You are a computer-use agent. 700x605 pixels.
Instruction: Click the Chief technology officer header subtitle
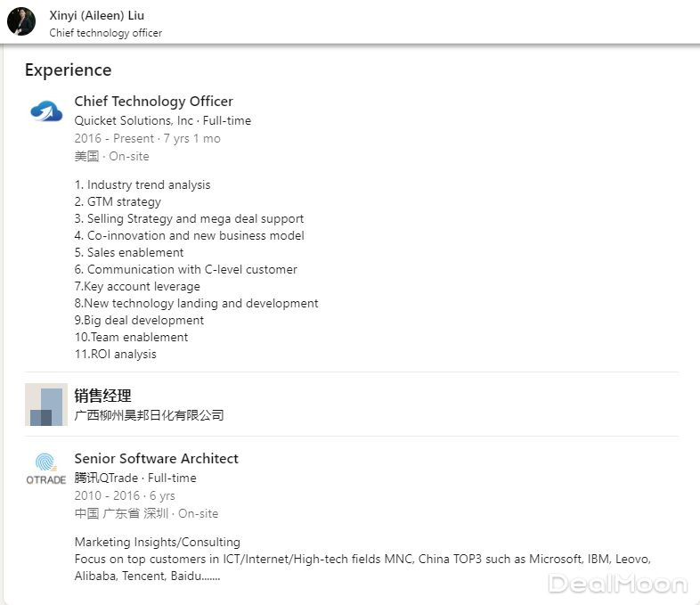[x=105, y=33]
